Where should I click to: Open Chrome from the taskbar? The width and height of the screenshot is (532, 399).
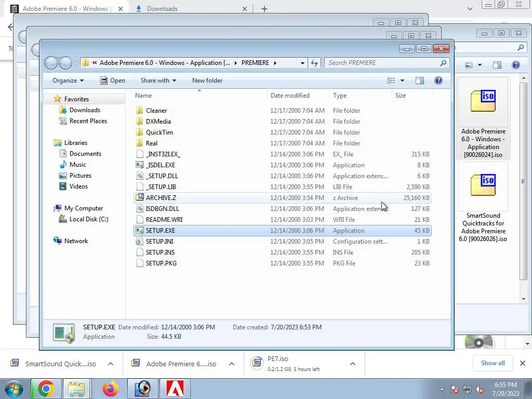click(x=46, y=389)
